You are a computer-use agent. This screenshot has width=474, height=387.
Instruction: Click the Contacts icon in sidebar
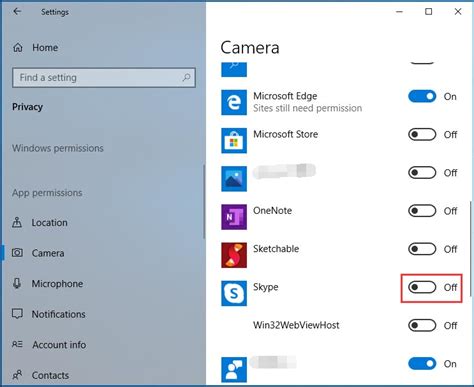coord(17,375)
